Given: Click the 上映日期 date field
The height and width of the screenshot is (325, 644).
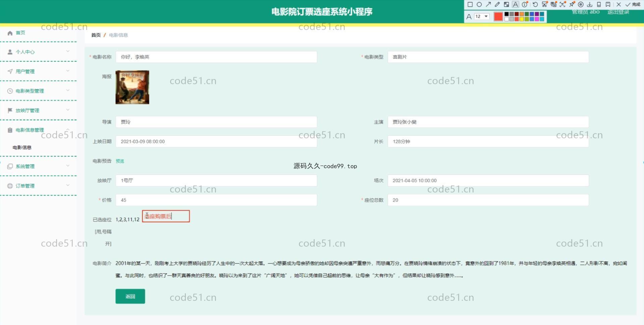Looking at the screenshot, I should coord(216,141).
